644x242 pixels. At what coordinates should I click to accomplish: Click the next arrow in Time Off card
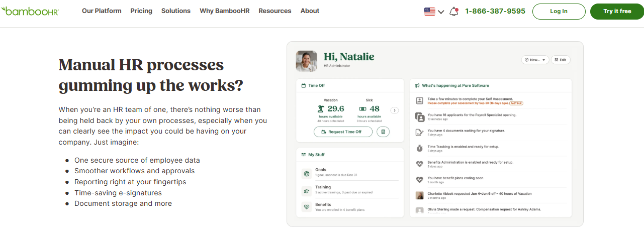point(395,110)
